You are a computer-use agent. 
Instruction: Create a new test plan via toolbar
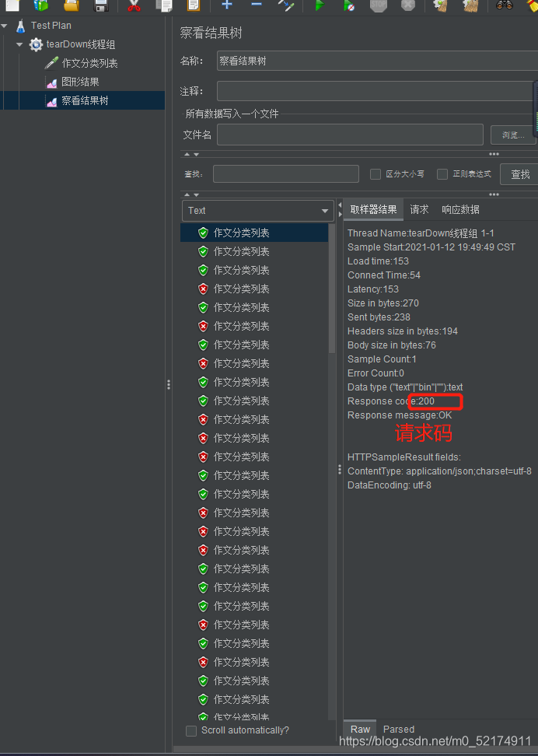(12, 5)
